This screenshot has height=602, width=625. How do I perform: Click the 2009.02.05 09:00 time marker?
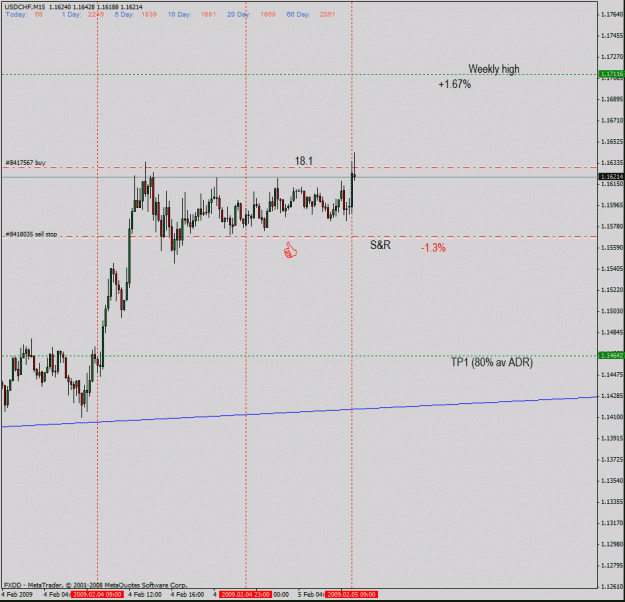pos(351,594)
